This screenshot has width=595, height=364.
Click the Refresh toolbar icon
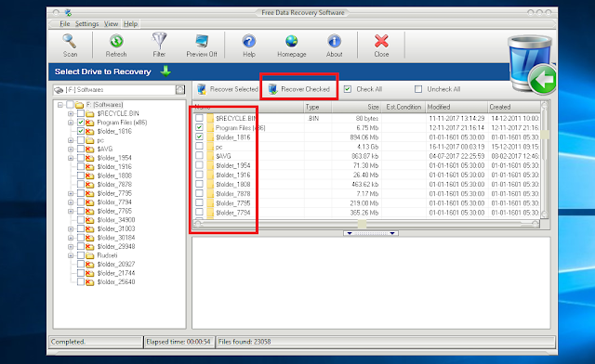click(x=116, y=41)
